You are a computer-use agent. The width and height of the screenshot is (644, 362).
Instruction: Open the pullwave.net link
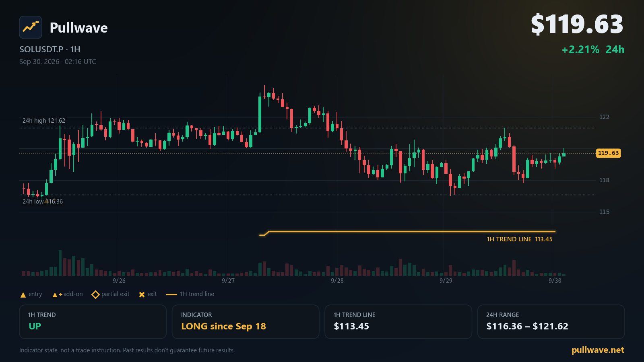pyautogui.click(x=598, y=350)
